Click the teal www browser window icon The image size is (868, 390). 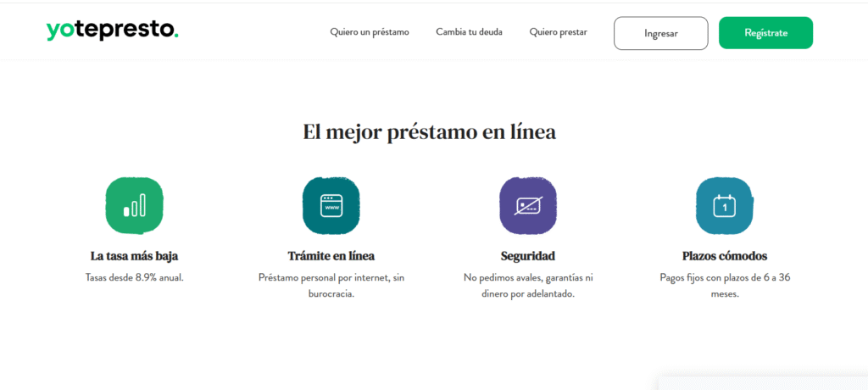pyautogui.click(x=331, y=205)
